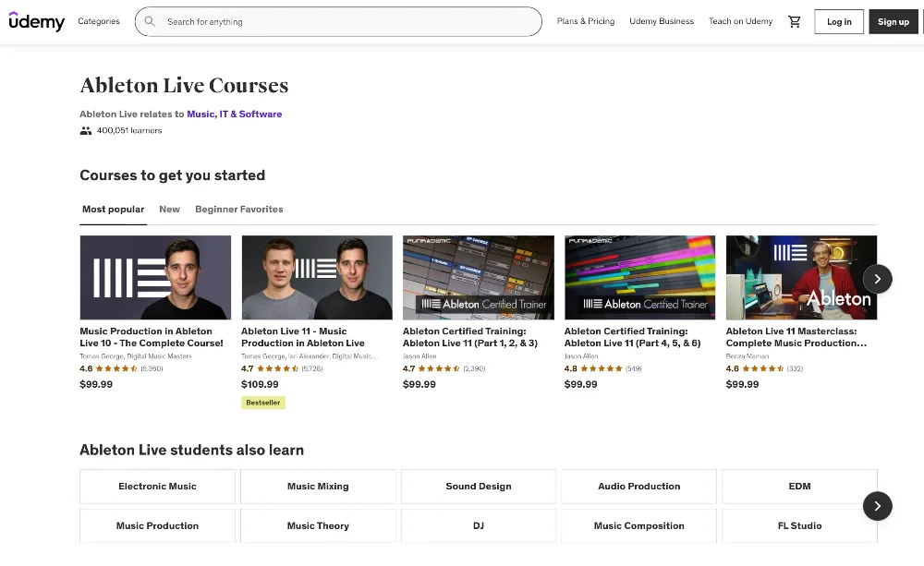Viewport: 924px width, 566px height.
Task: Click title Ableton Live 11 - Music Production
Action: pyautogui.click(x=303, y=337)
